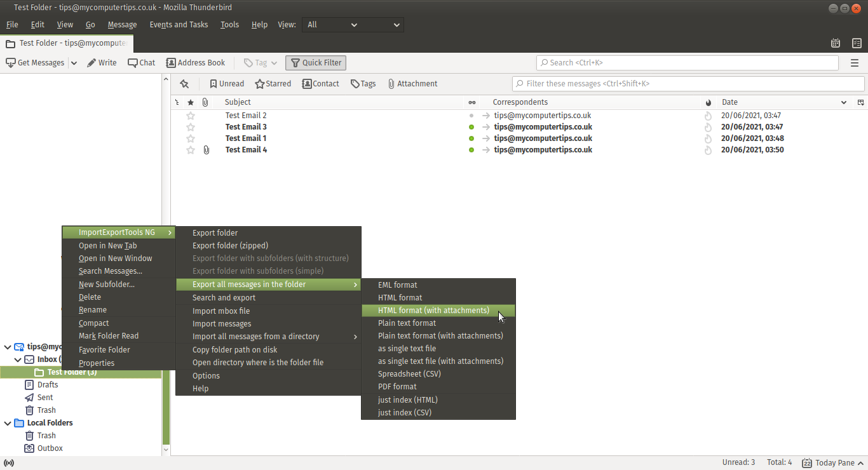868x470 pixels.
Task: Open the View dropdown showing All
Action: point(353,25)
